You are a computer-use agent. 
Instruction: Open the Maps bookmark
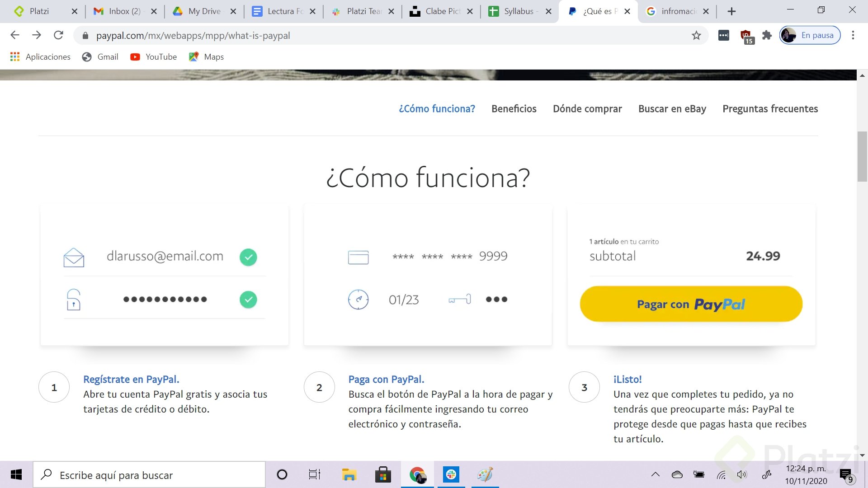click(207, 57)
